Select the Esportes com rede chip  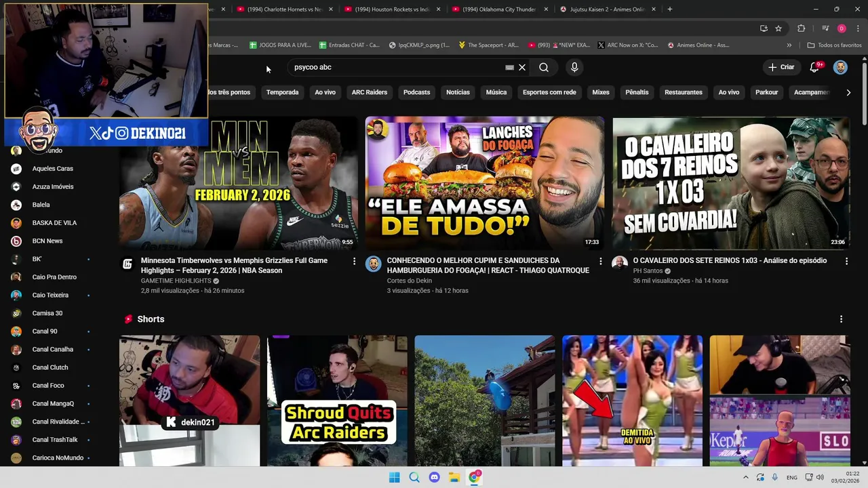tap(549, 92)
